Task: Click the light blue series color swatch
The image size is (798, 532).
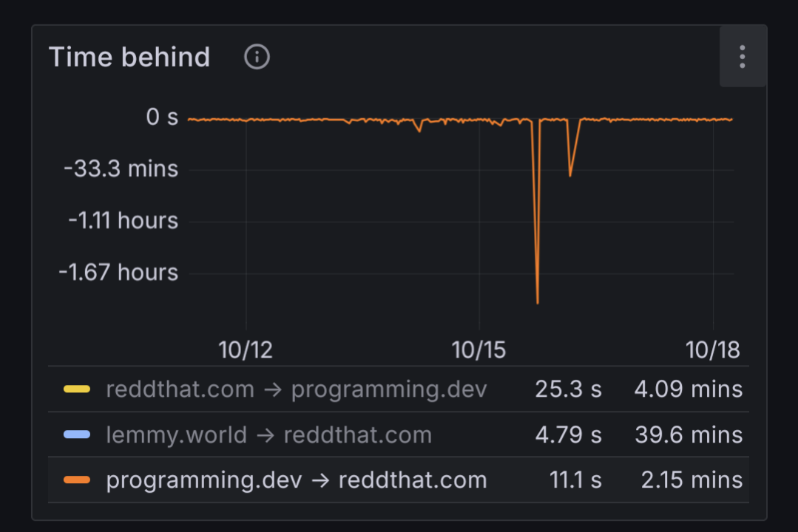Action: pos(77,434)
